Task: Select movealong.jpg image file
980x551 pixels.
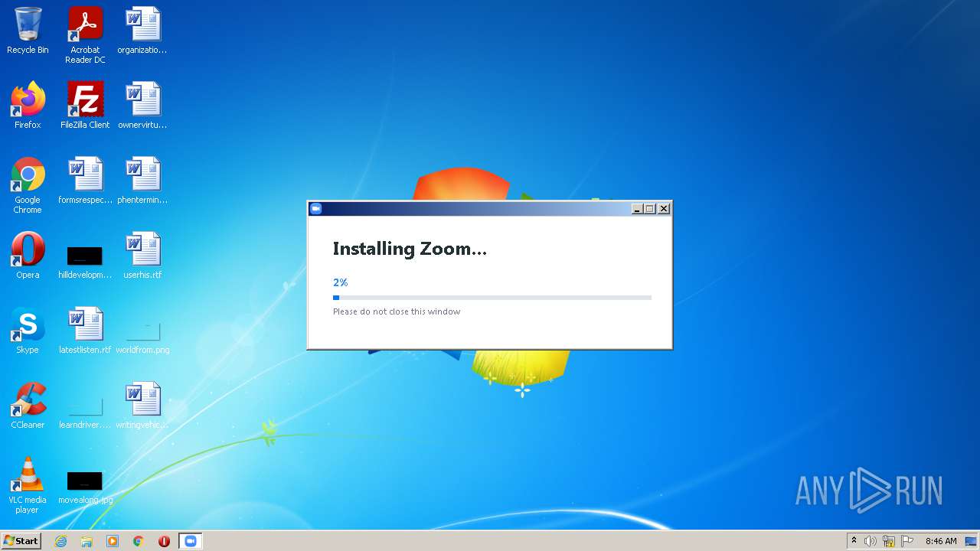Action: point(85,487)
